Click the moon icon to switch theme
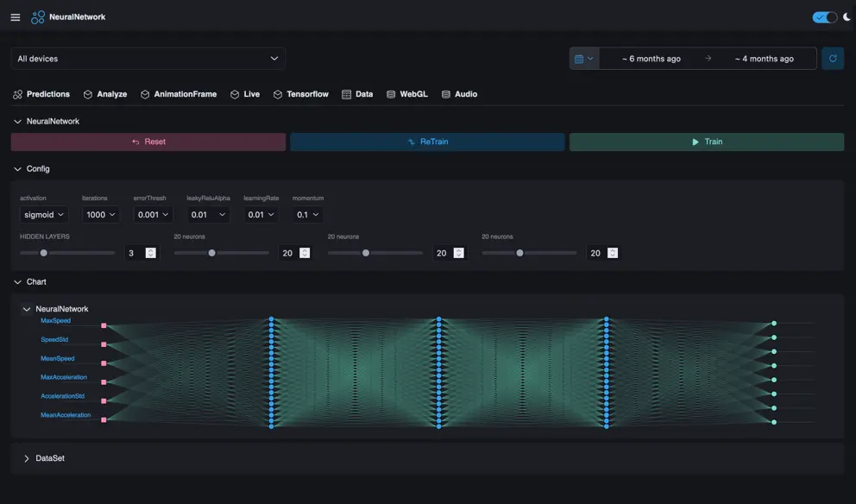This screenshot has height=504, width=856. 845,16
